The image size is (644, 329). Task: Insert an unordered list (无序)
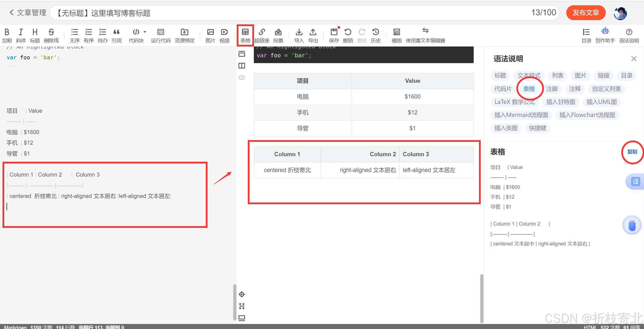[x=74, y=35]
